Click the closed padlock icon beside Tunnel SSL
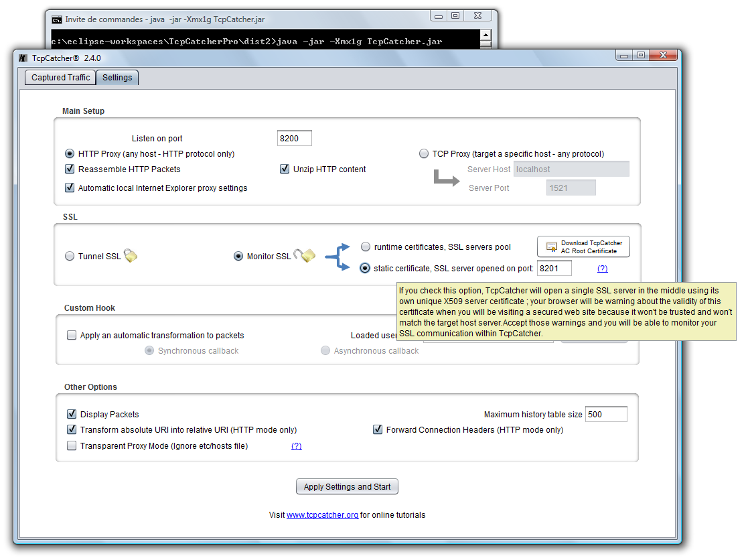The height and width of the screenshot is (560, 750). click(x=131, y=256)
